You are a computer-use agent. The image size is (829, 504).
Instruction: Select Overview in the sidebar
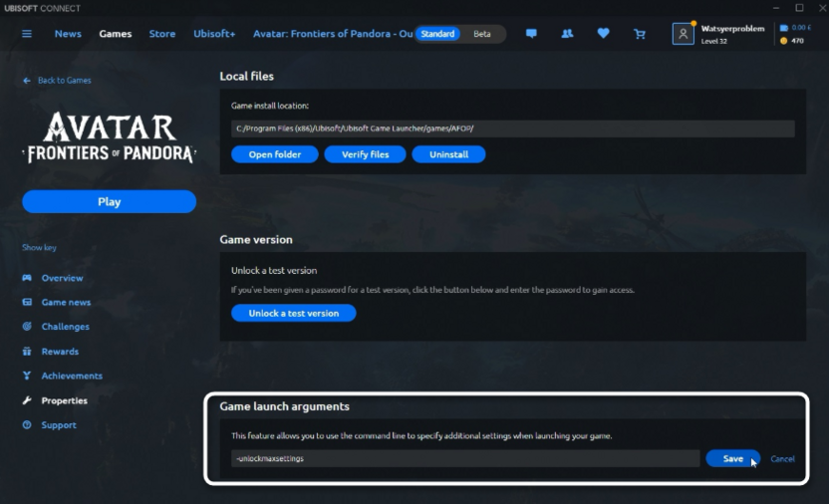pyautogui.click(x=62, y=278)
